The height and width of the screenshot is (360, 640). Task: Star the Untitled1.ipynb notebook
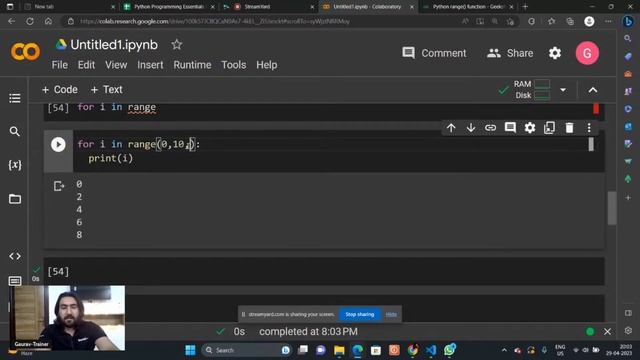(x=177, y=44)
